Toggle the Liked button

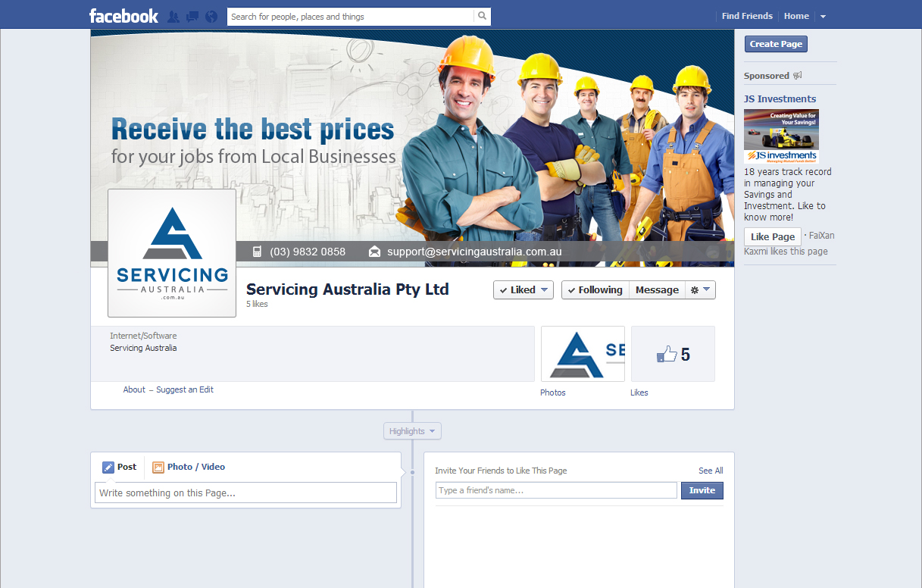coord(524,290)
